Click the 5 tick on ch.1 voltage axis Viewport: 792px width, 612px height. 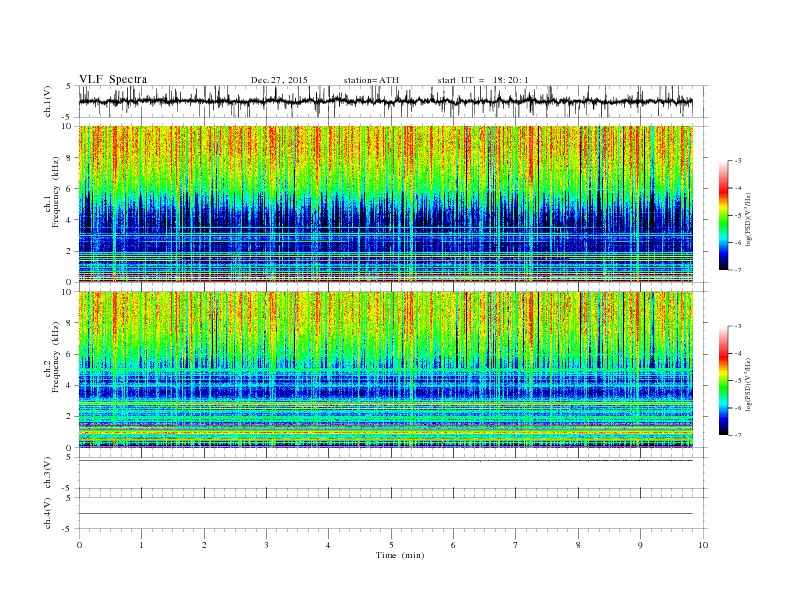pos(69,86)
